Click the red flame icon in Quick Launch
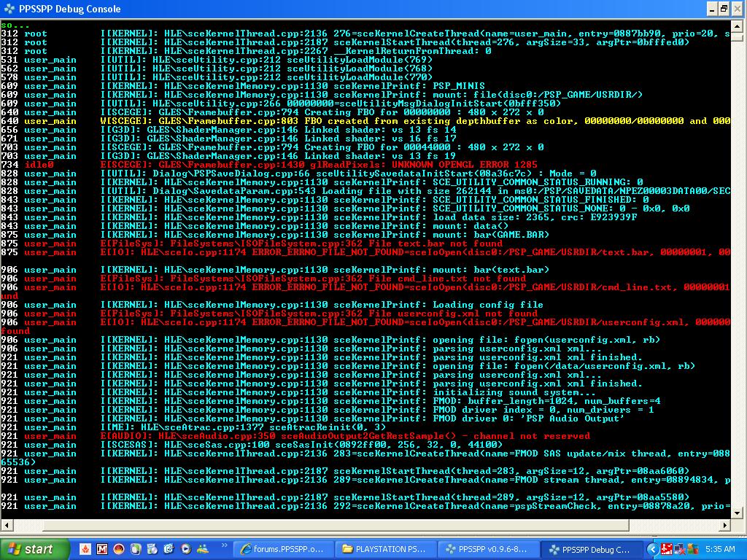This screenshot has height=560, width=747. point(85,549)
